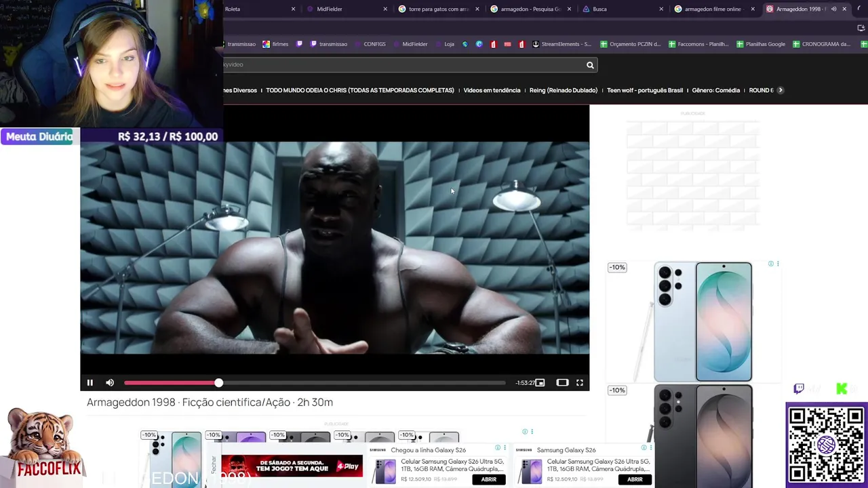
Task: Click the search magnifier icon
Action: click(x=590, y=65)
